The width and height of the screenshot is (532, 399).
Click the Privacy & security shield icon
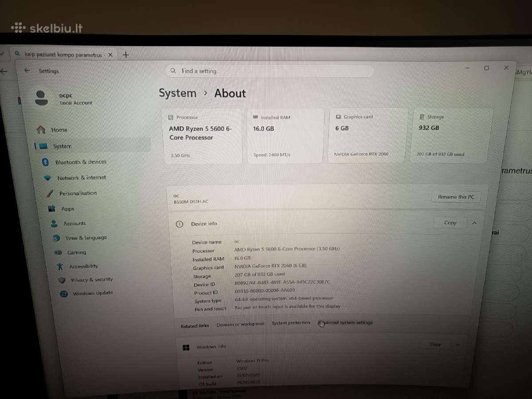[62, 280]
